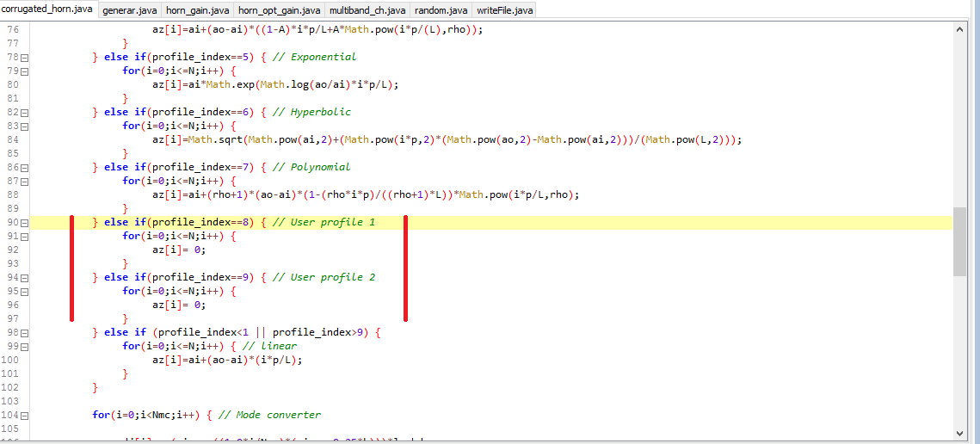Image resolution: width=980 pixels, height=444 pixels.
Task: Activate the corrugated_horn.java tab
Action: point(47,9)
